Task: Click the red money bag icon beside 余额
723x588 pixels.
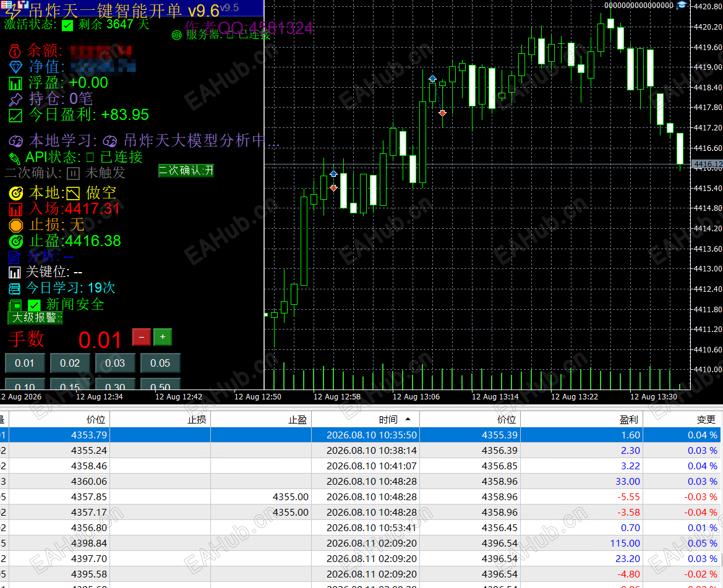Action: (x=15, y=51)
